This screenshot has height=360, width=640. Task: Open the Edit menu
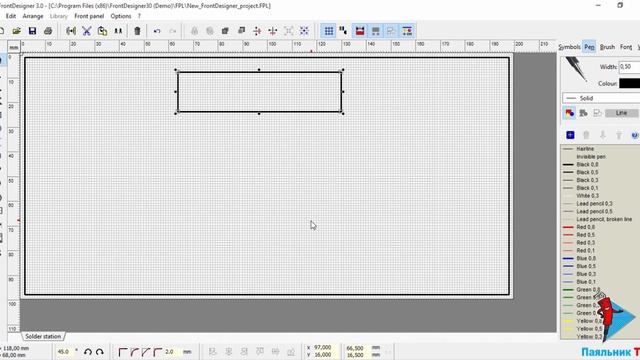(11, 16)
